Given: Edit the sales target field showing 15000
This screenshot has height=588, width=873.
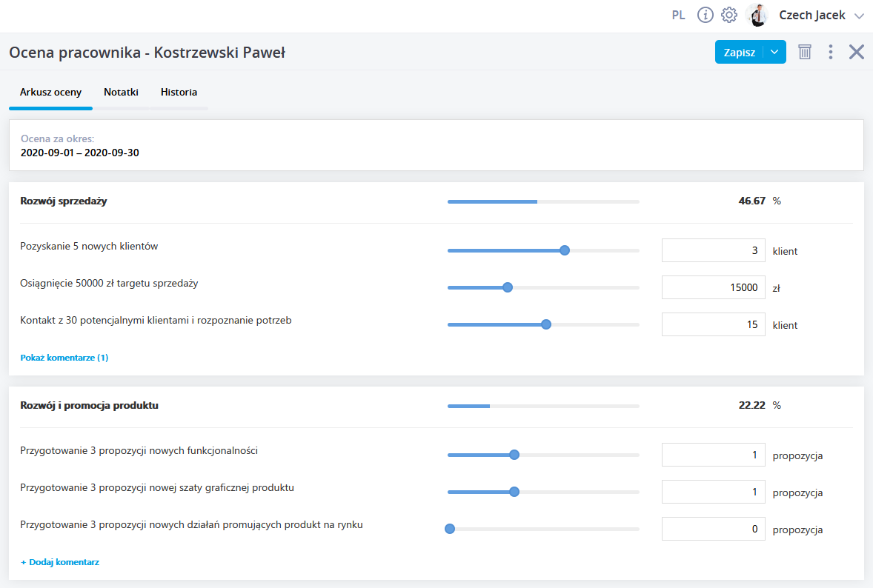Looking at the screenshot, I should click(713, 287).
